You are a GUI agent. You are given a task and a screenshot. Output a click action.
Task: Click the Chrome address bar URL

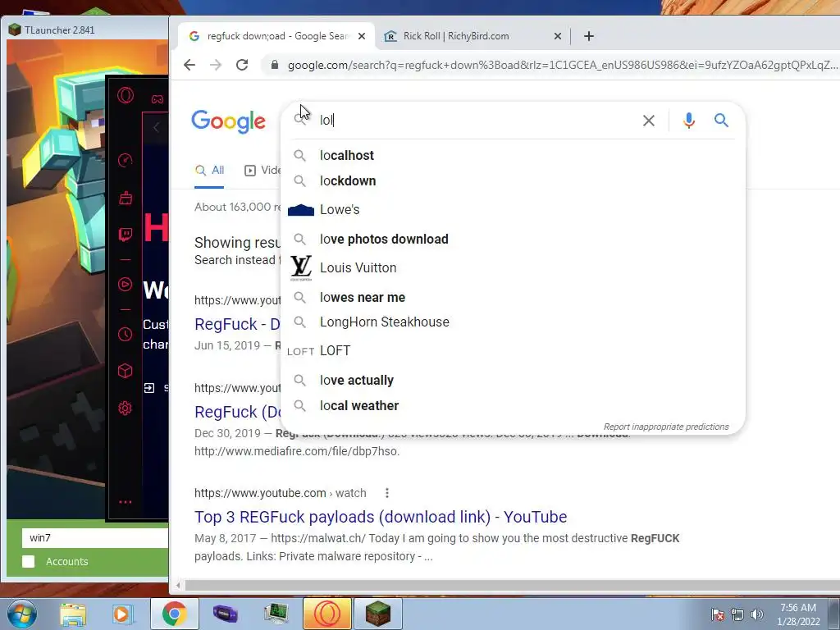coord(563,65)
